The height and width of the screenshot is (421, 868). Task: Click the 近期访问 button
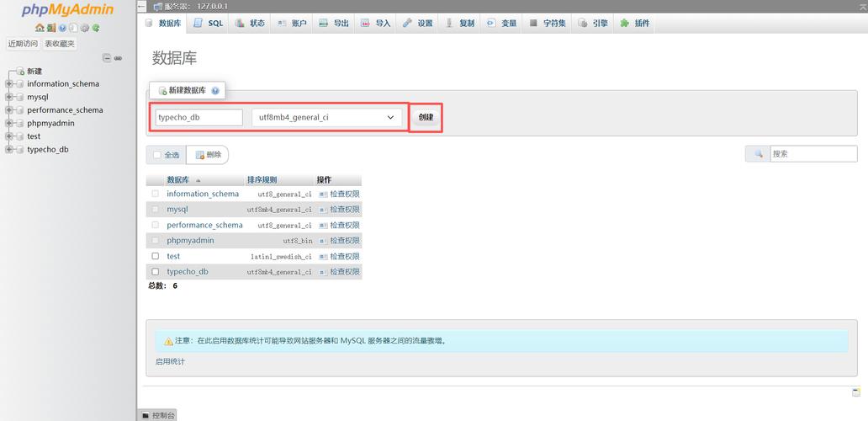pos(23,44)
